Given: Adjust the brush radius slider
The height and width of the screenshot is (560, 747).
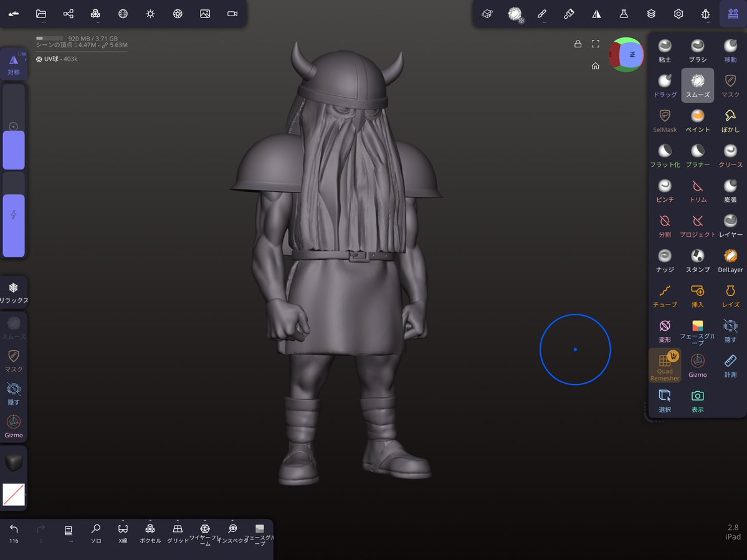Looking at the screenshot, I should point(14,127).
